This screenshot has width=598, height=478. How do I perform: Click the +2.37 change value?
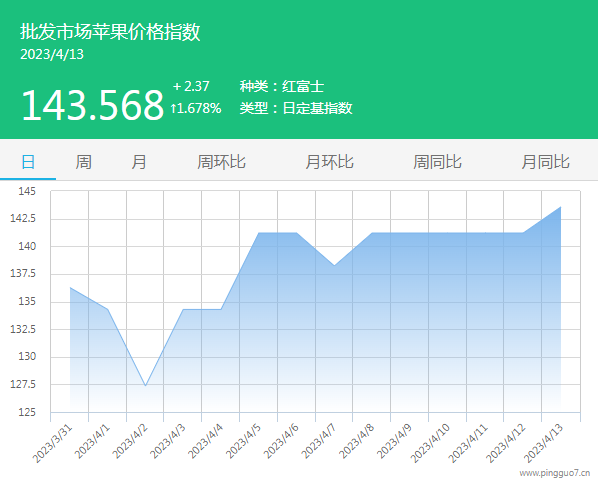[x=191, y=86]
